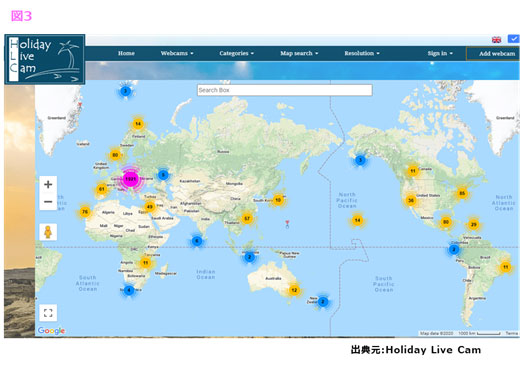Expand the Webcams dropdown menu
Viewport: 523px width, 365px height.
177,53
